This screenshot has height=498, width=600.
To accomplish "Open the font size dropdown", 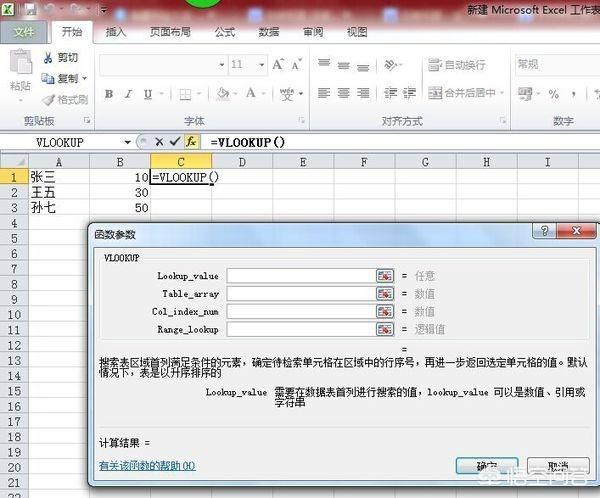I will [266, 65].
